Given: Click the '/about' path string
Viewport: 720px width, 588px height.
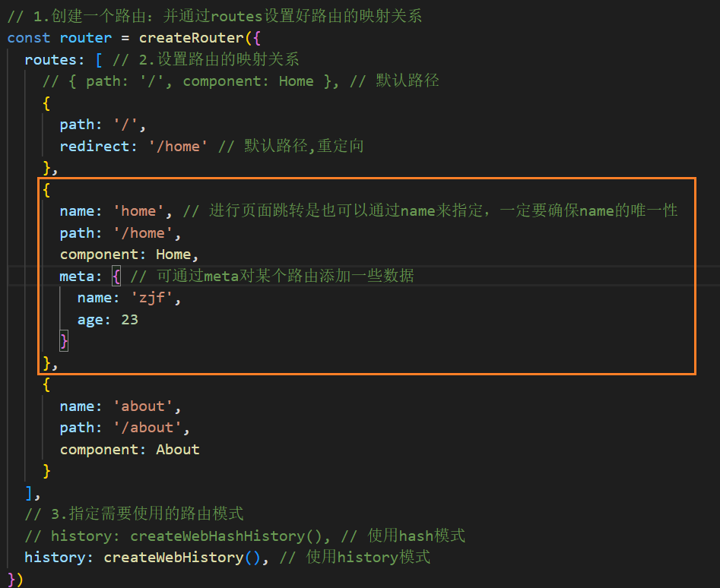Looking at the screenshot, I should 147,428.
